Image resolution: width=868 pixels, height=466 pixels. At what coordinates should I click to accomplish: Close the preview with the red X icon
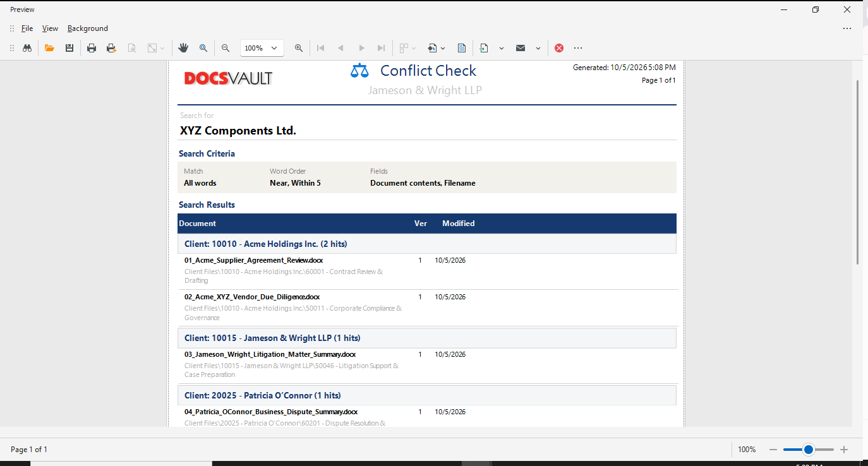point(559,48)
